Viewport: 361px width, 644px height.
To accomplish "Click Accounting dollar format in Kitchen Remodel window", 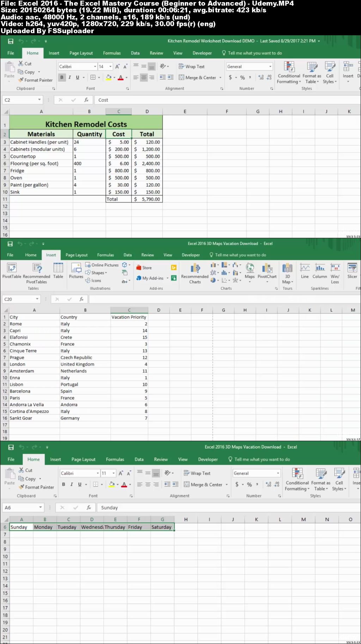I will pos(230,77).
